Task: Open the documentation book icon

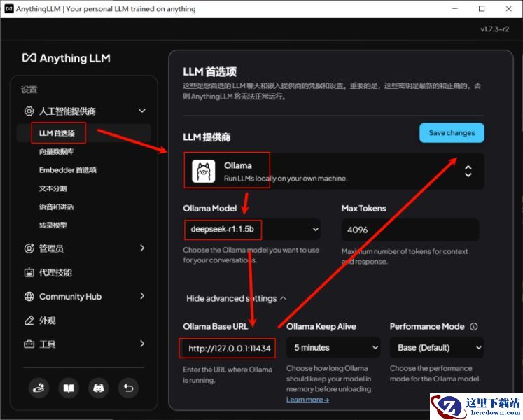Action: pos(69,387)
